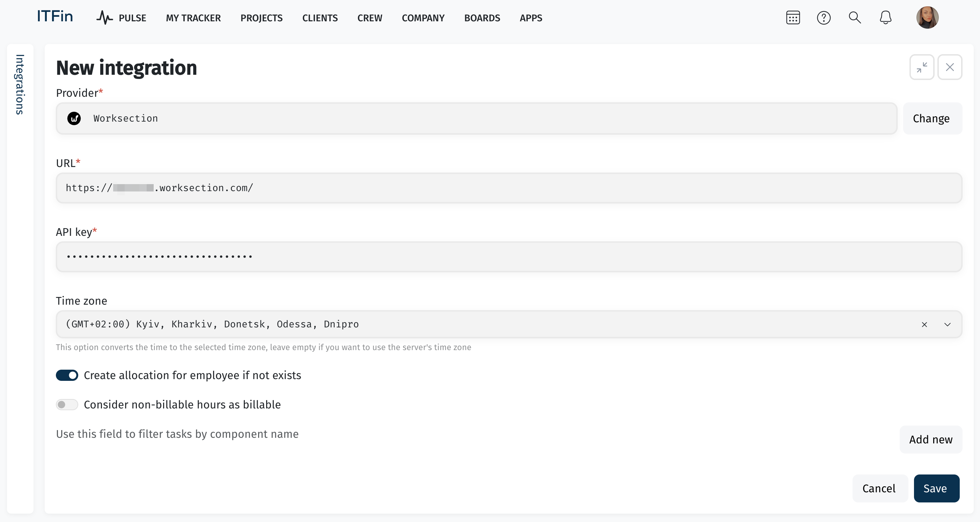This screenshot has width=980, height=522.
Task: Open notifications bell icon
Action: [886, 17]
